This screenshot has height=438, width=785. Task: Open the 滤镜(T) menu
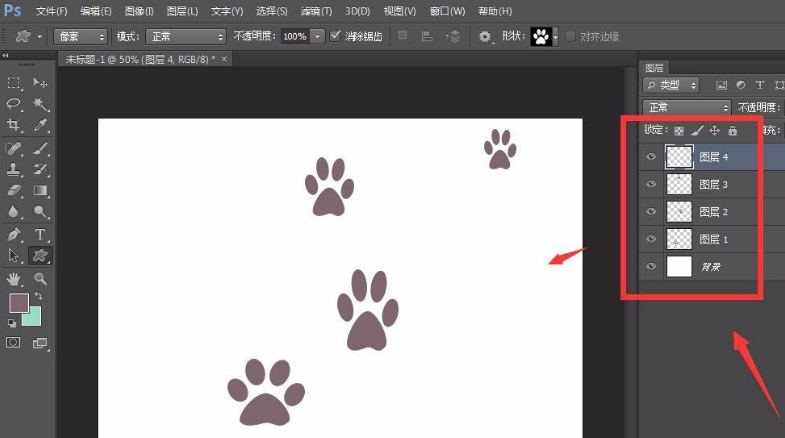[317, 11]
